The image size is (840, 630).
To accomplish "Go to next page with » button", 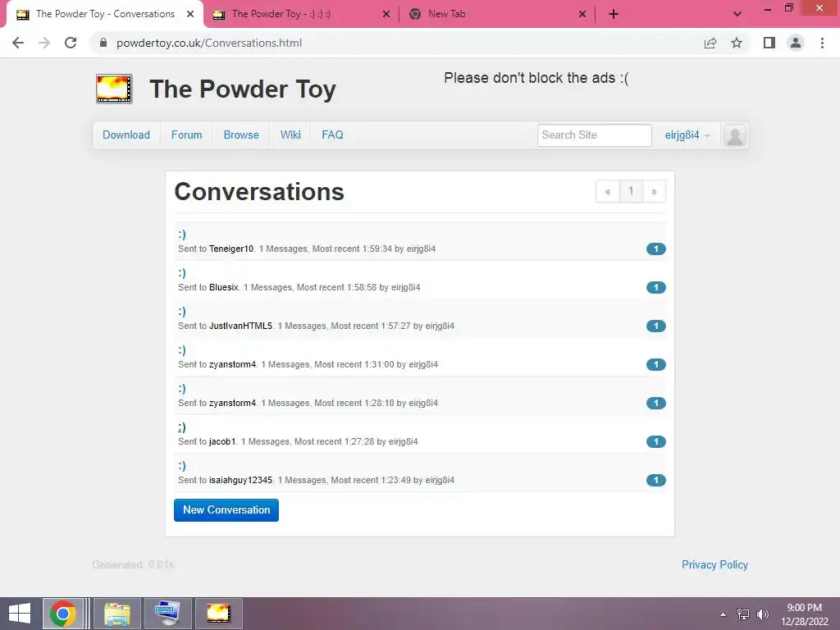I will [x=654, y=191].
